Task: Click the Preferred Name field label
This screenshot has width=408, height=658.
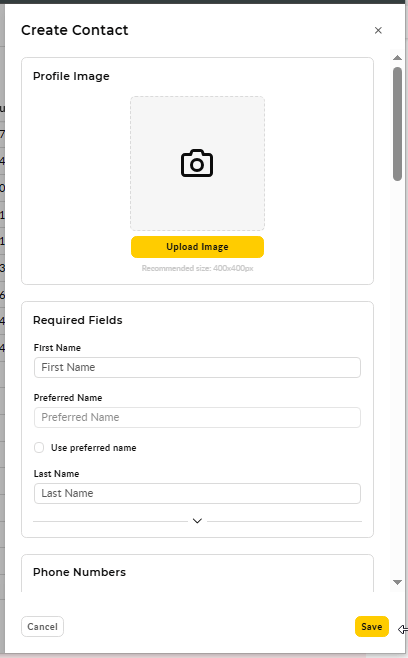Action: pos(68,397)
